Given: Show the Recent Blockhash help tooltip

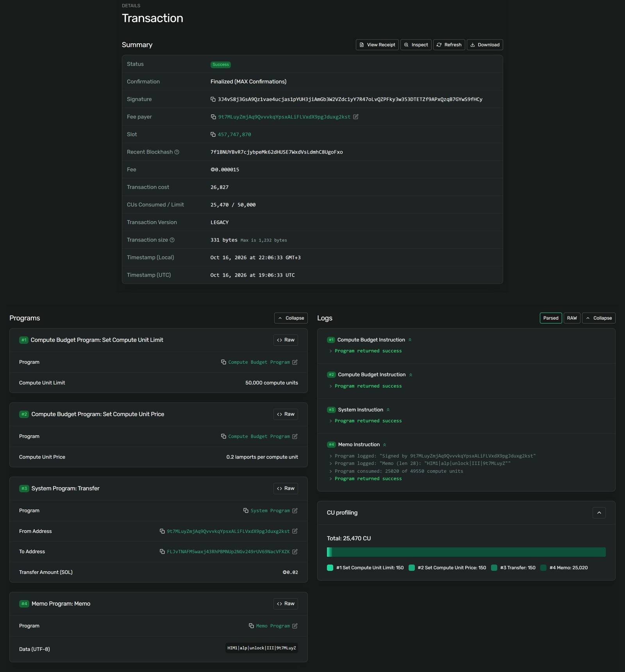Looking at the screenshot, I should click(177, 152).
